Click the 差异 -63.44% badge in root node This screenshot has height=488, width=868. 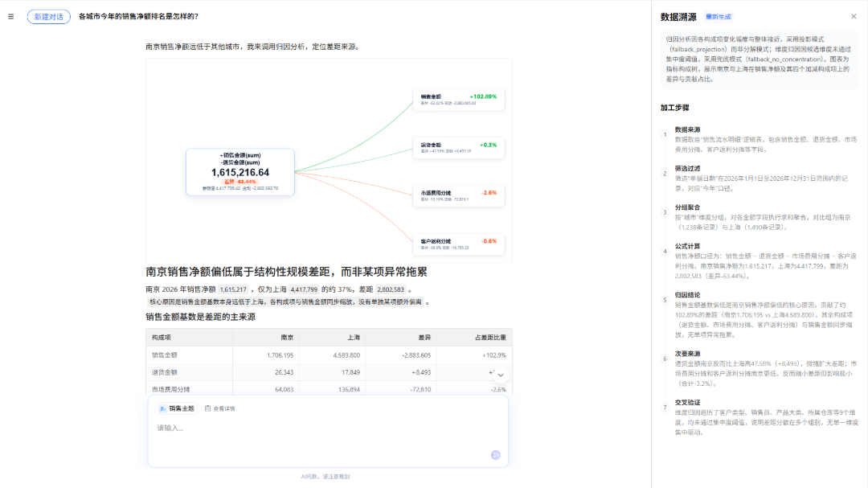[x=240, y=182]
